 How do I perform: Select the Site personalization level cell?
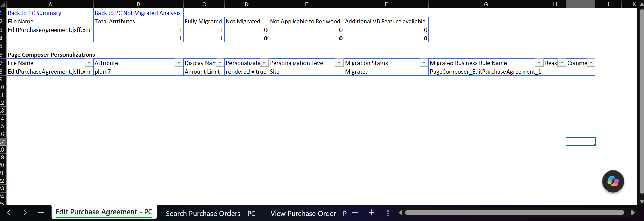tap(306, 72)
